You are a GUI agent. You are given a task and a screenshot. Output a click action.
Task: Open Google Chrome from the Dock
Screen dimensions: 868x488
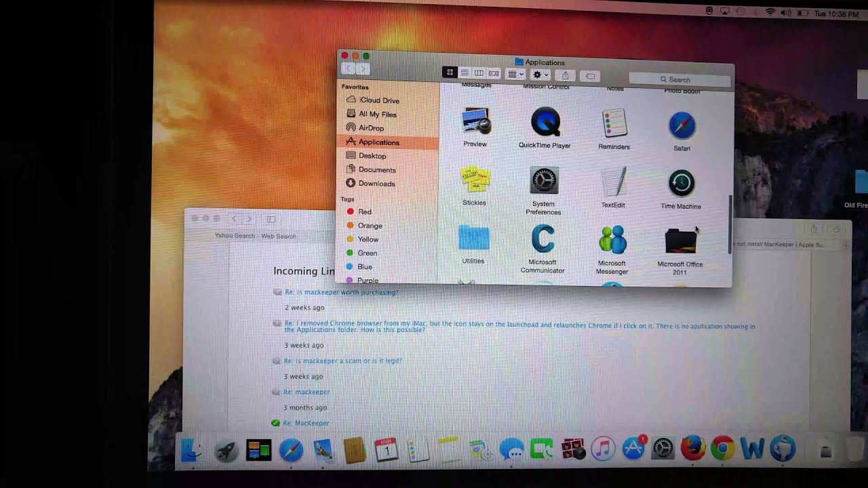[x=723, y=449]
